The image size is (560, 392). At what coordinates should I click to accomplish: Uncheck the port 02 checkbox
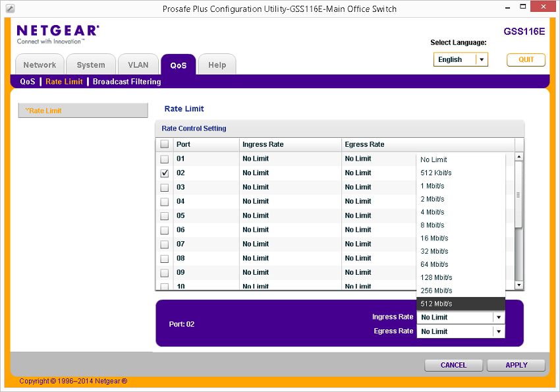[164, 173]
